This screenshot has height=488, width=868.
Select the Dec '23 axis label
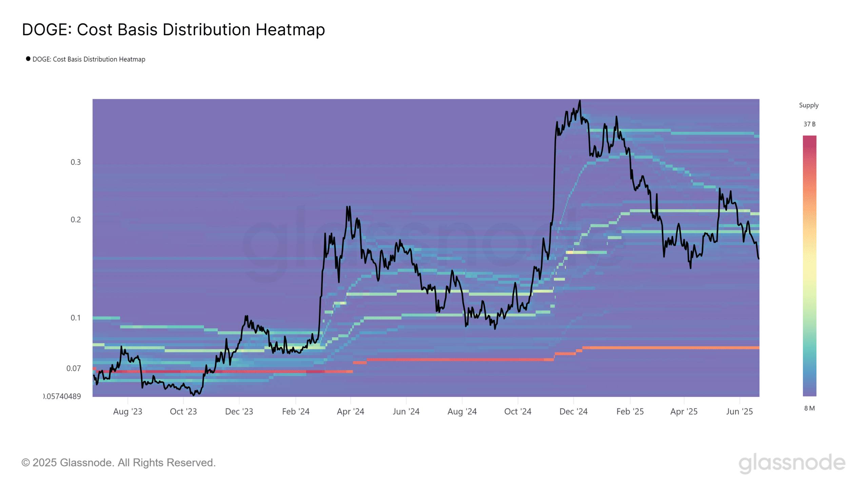[x=239, y=411]
